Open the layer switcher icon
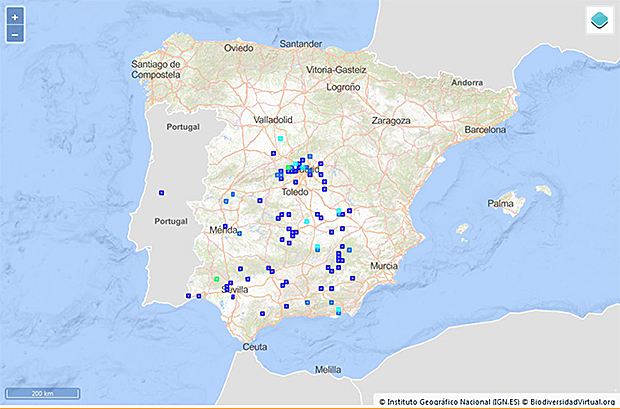620x409 pixels. (600, 20)
